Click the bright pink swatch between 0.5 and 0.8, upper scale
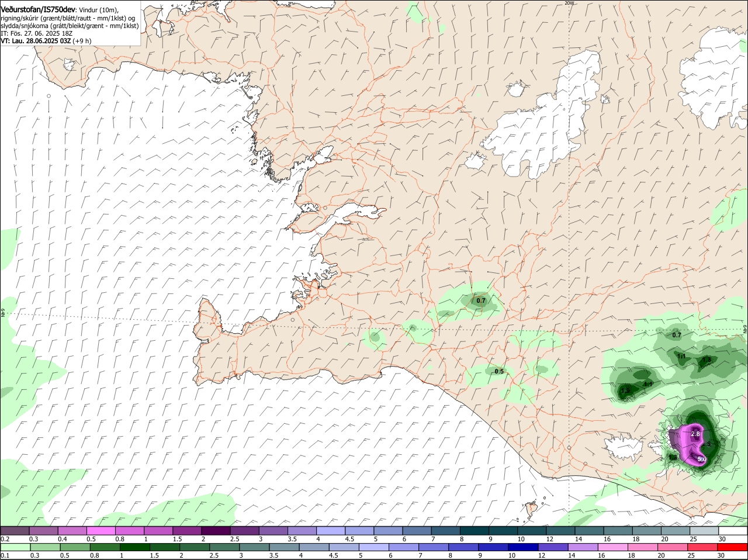 coord(101,531)
